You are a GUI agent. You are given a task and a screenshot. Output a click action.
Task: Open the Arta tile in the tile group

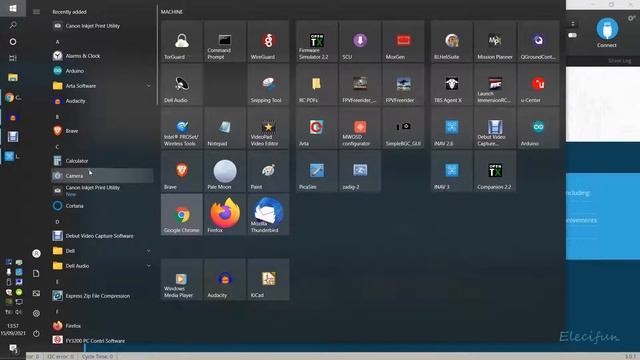coord(317,128)
